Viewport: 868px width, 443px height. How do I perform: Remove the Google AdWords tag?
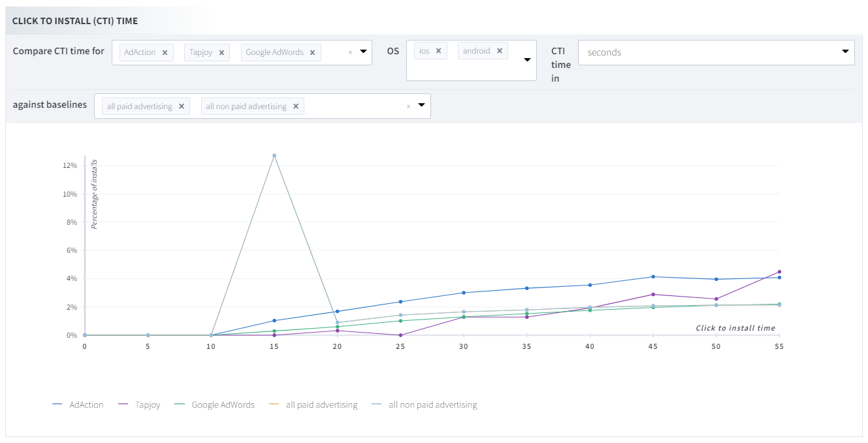[312, 53]
